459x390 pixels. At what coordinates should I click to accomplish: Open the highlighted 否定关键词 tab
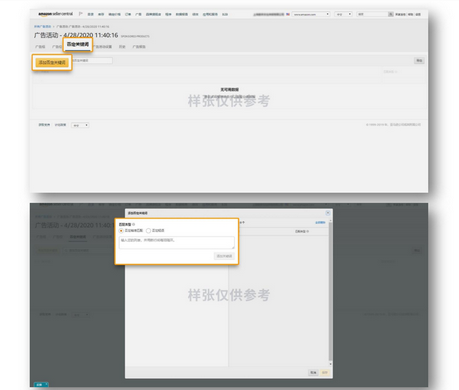[78, 44]
